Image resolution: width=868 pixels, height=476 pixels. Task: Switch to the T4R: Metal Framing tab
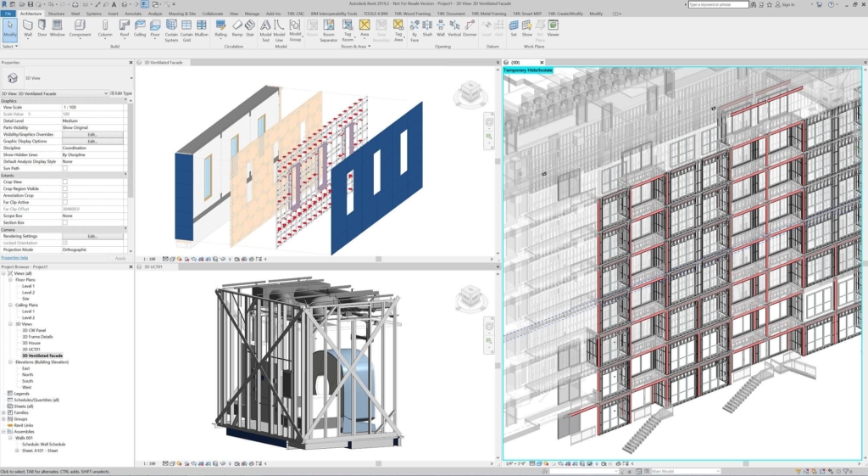(489, 14)
